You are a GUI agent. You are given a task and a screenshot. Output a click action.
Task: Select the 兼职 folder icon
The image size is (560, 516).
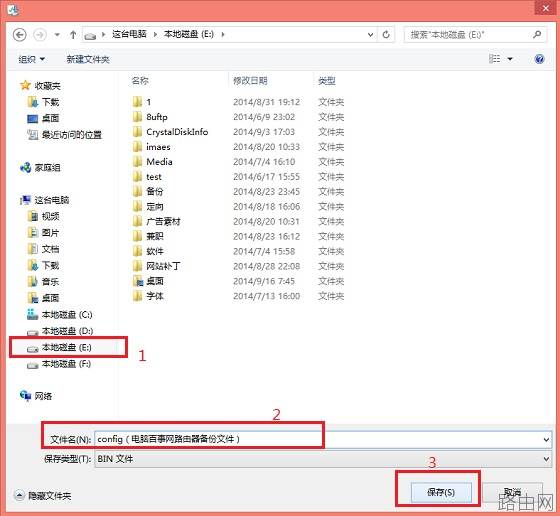tap(138, 236)
